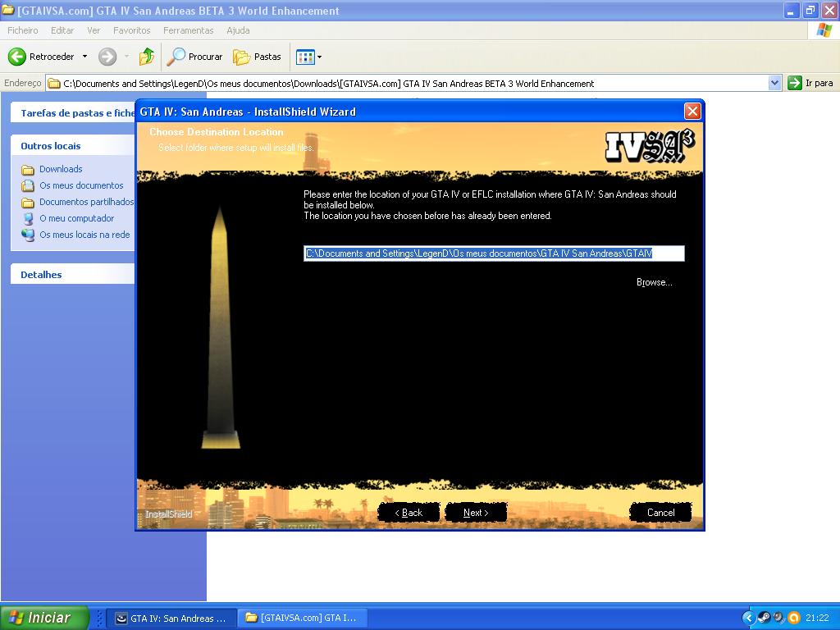Switch to GTA IV: San Andreas taskbar item
Viewport: 840px width, 630px height.
[171, 619]
